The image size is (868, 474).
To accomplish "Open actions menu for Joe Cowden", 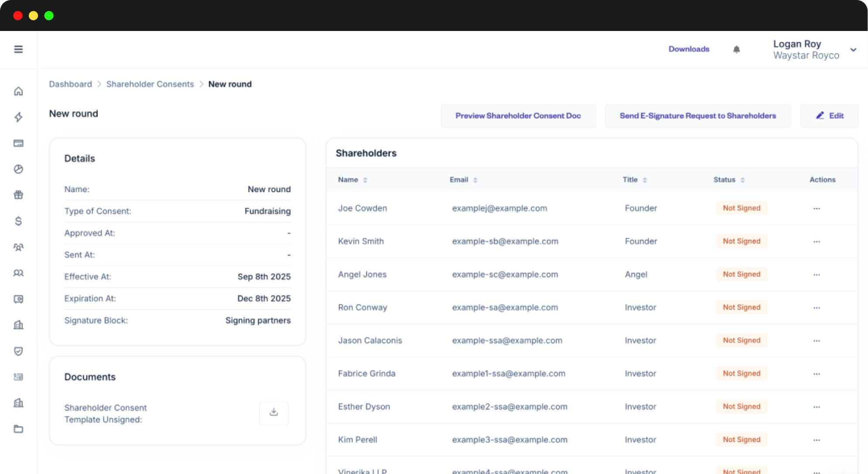I will 816,209.
